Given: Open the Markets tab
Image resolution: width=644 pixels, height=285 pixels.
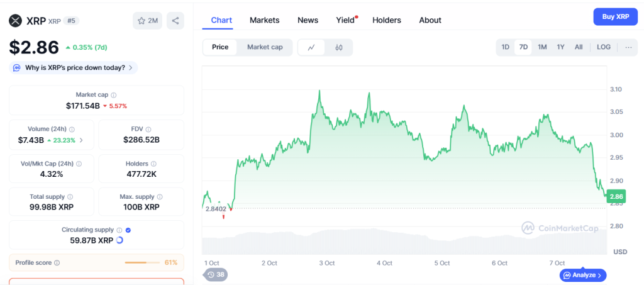Looking at the screenshot, I should (264, 20).
